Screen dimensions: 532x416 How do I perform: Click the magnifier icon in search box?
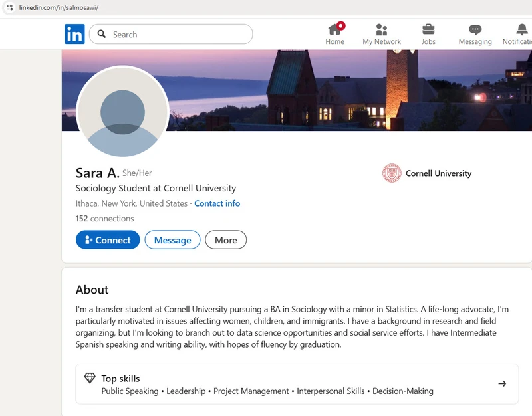click(x=102, y=34)
